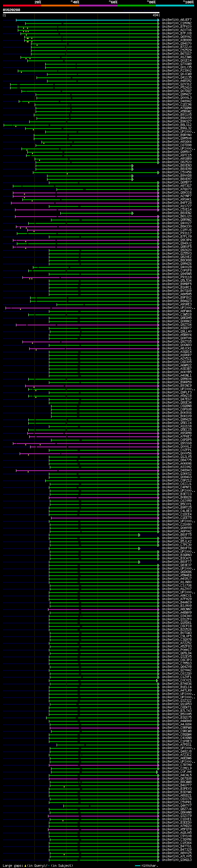The image size is (197, 868).
Task: Open hit UniRef100_A9S6K4
Action: (177, 142)
